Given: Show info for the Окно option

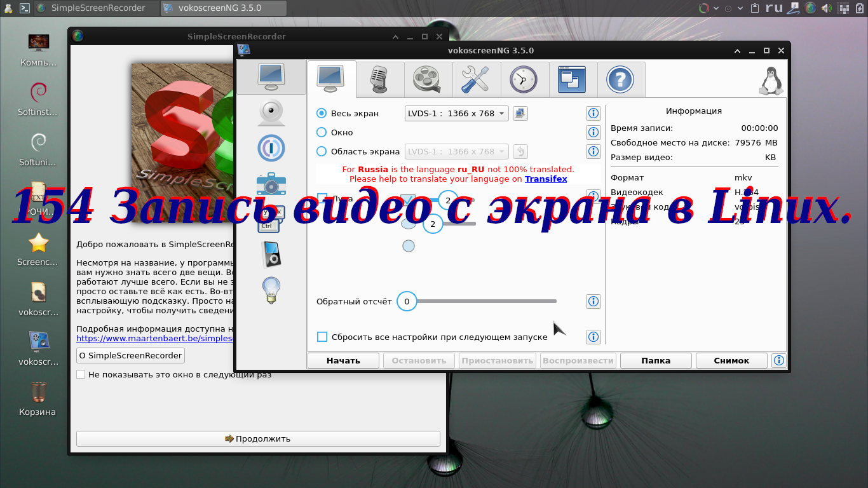Looking at the screenshot, I should 593,132.
